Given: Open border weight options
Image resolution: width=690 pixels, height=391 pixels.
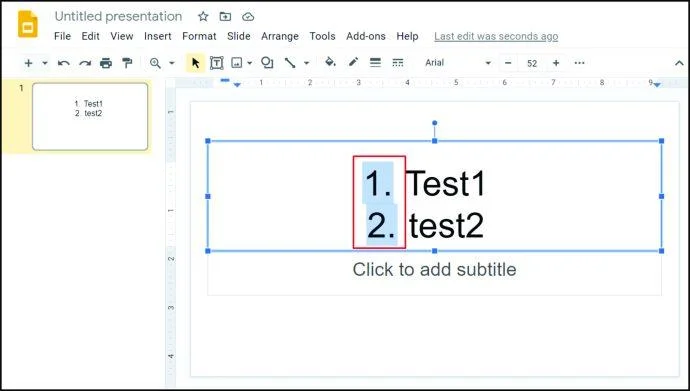Looking at the screenshot, I should [x=375, y=63].
